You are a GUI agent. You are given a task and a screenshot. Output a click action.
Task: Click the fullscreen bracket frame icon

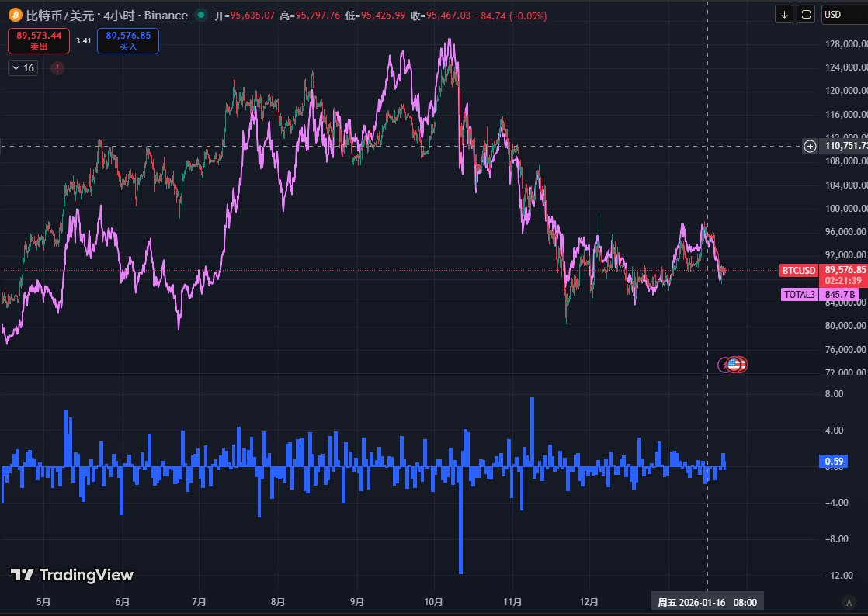click(x=807, y=14)
